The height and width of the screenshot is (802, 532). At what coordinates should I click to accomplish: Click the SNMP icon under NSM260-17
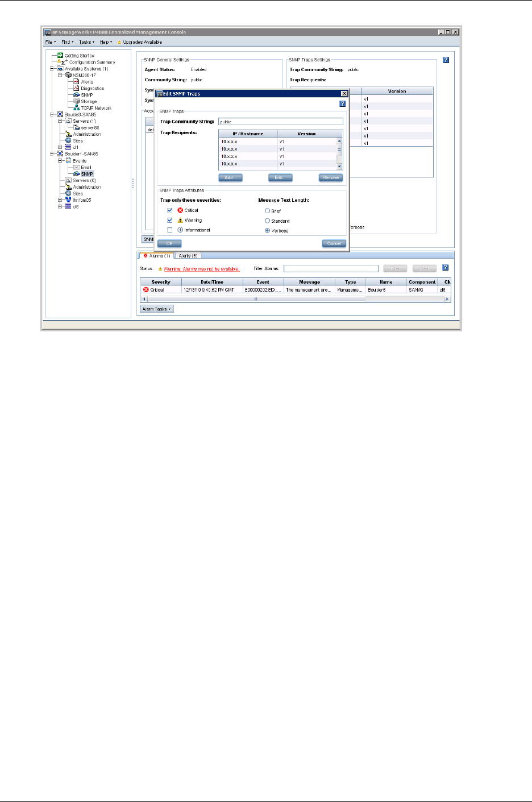click(x=76, y=95)
